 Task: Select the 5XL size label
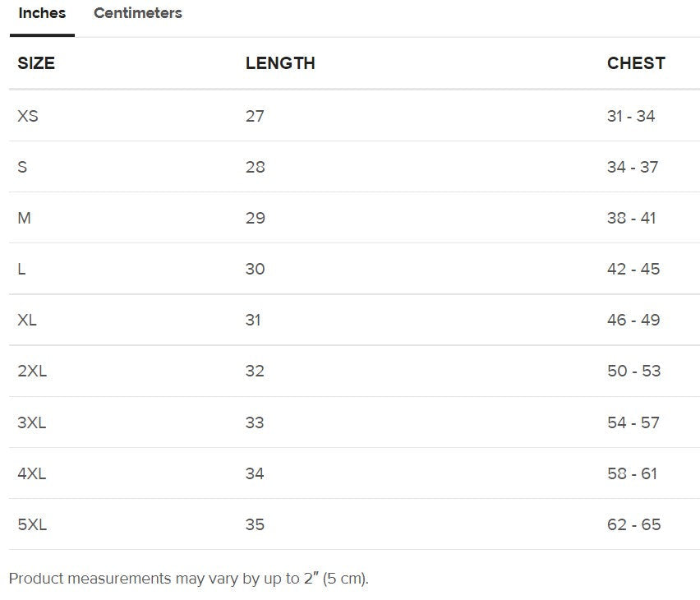pos(32,524)
